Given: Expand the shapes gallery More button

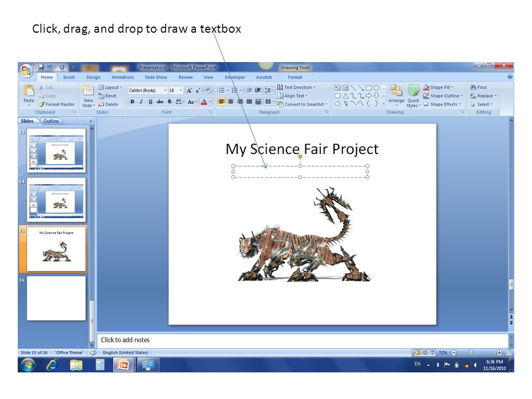Looking at the screenshot, I should (x=383, y=104).
